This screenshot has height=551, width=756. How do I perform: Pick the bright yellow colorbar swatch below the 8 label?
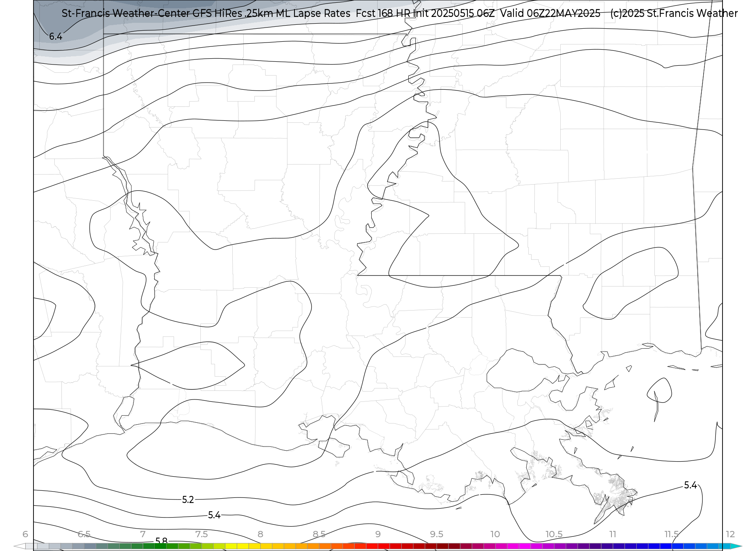click(255, 546)
